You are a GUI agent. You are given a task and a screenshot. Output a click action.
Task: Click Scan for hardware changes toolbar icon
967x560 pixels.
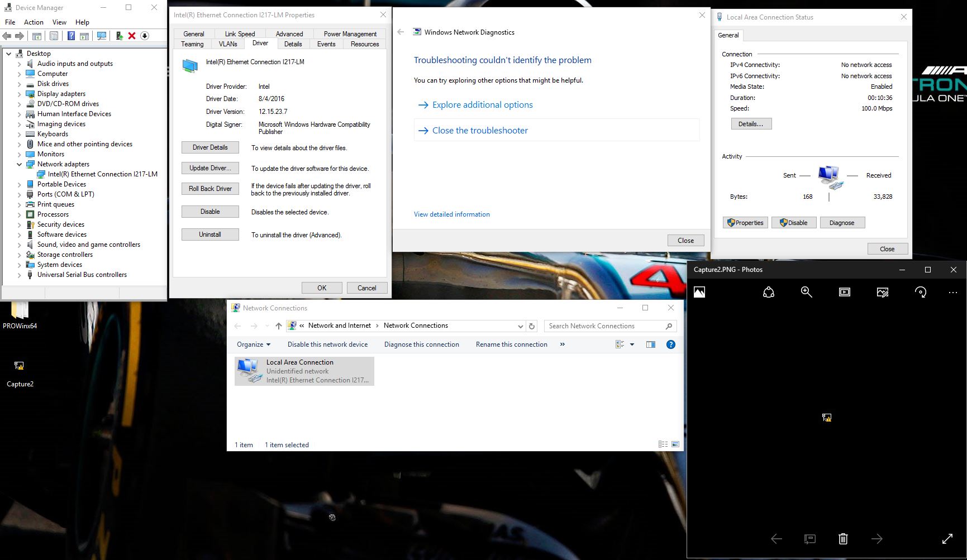(x=102, y=36)
